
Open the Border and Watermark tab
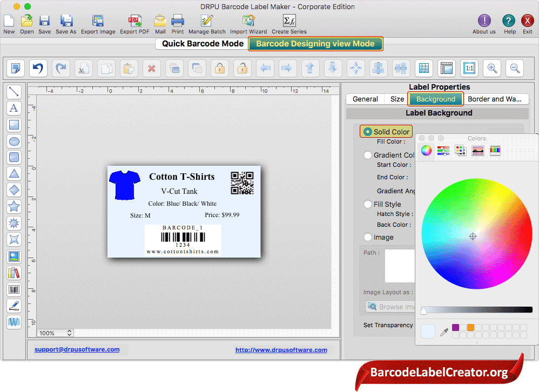click(494, 99)
